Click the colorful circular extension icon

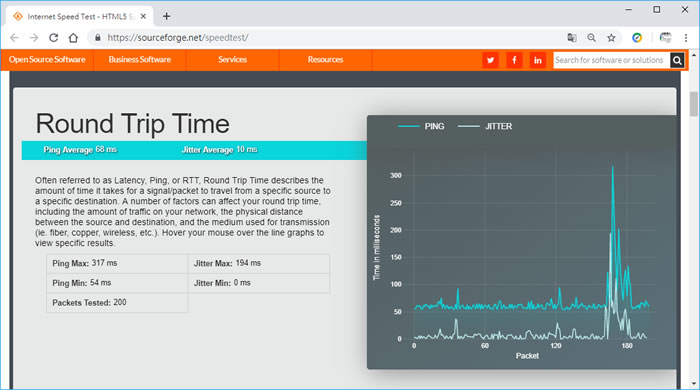[x=637, y=38]
